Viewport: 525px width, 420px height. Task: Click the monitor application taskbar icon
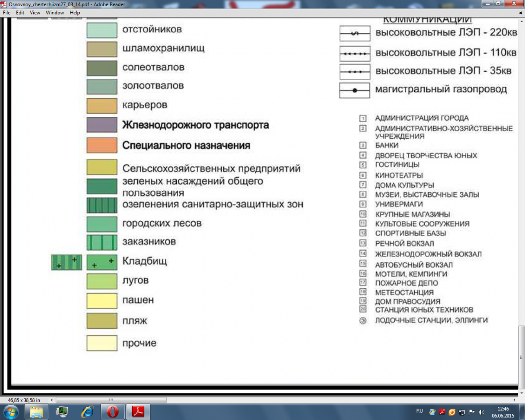pos(62,412)
